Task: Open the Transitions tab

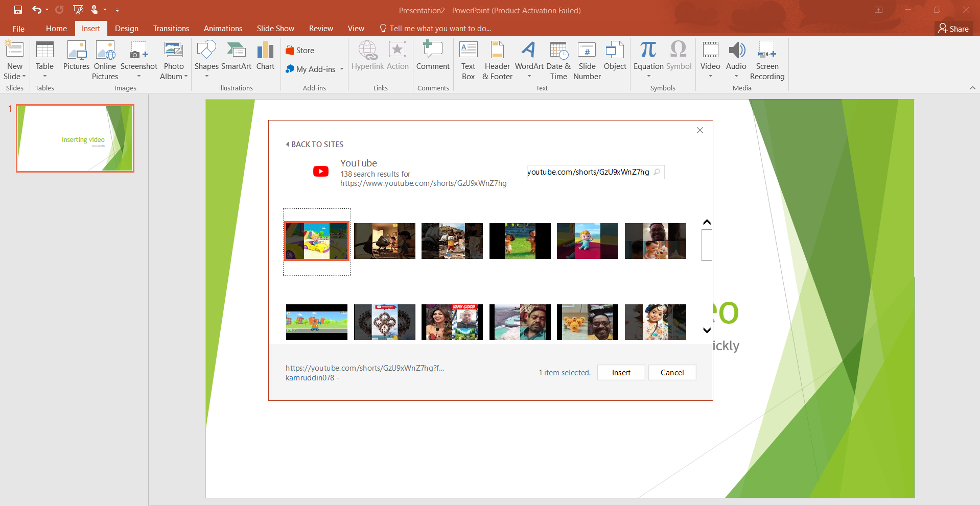Action: point(171,29)
